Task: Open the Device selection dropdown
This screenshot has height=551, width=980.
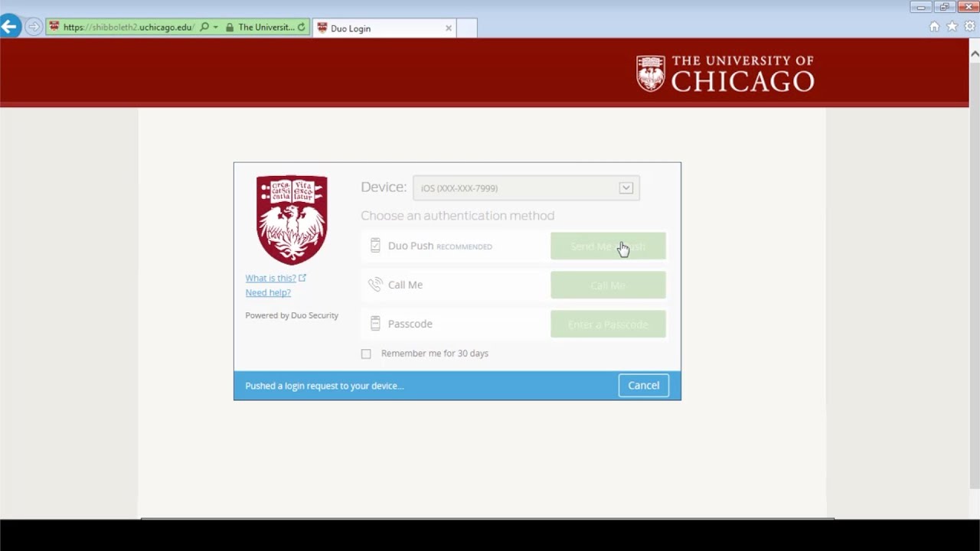Action: pos(526,188)
